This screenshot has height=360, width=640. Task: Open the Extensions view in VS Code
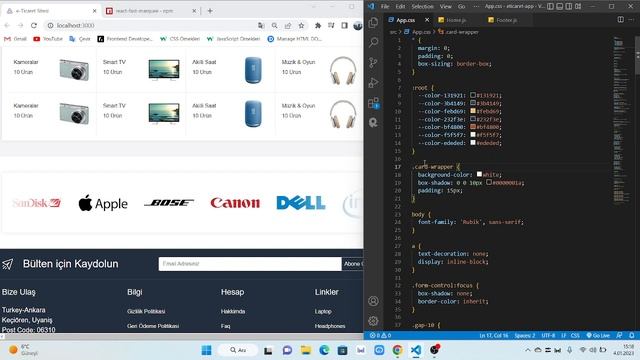[373, 102]
